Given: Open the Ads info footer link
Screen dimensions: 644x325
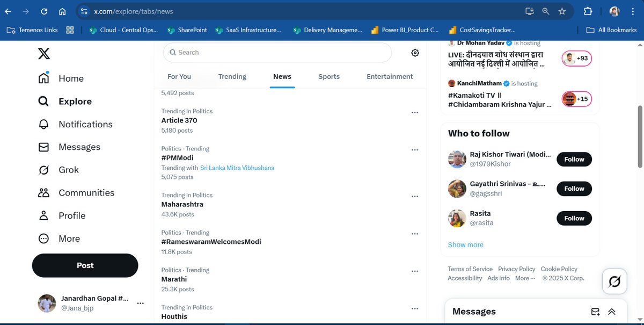Looking at the screenshot, I should pyautogui.click(x=499, y=278).
